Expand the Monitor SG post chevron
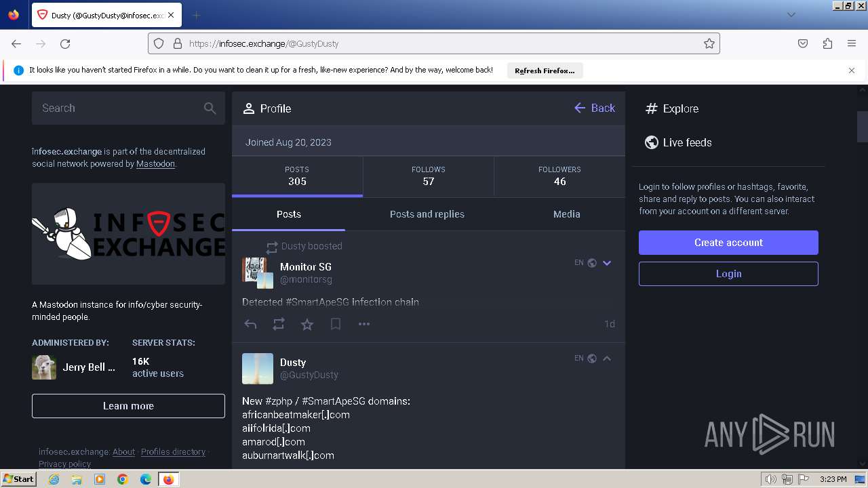The image size is (868, 488). 607,263
